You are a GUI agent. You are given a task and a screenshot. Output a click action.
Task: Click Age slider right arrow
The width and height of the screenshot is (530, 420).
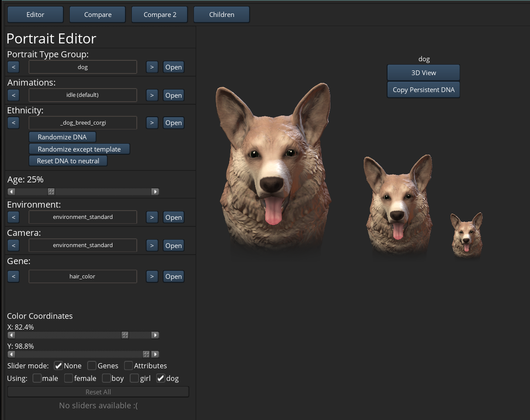(x=155, y=192)
